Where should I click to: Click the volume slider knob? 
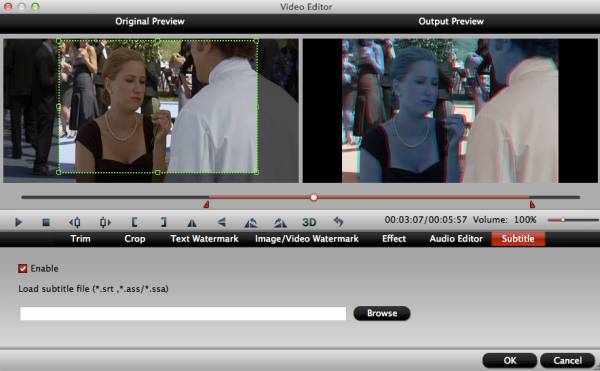(x=563, y=220)
